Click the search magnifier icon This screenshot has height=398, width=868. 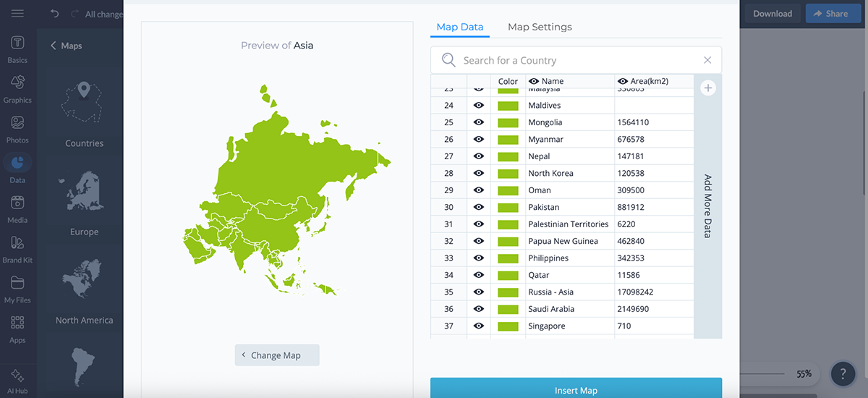click(448, 60)
